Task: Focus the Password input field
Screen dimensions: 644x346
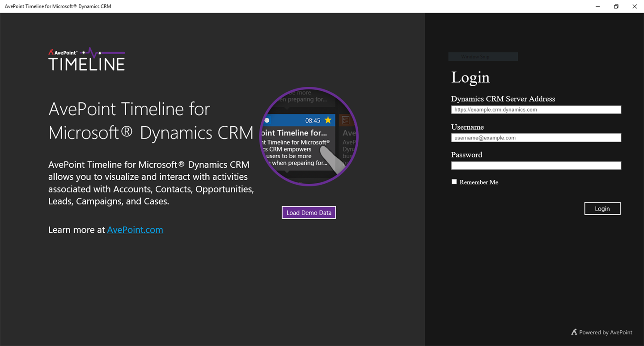Action: pos(536,165)
